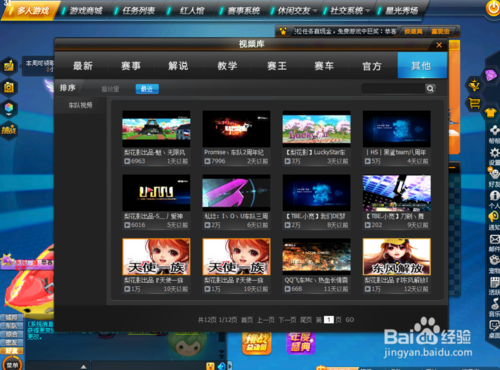Play the HS 黑鲨team八周年 video
This screenshot has width=500, height=370.
[397, 129]
